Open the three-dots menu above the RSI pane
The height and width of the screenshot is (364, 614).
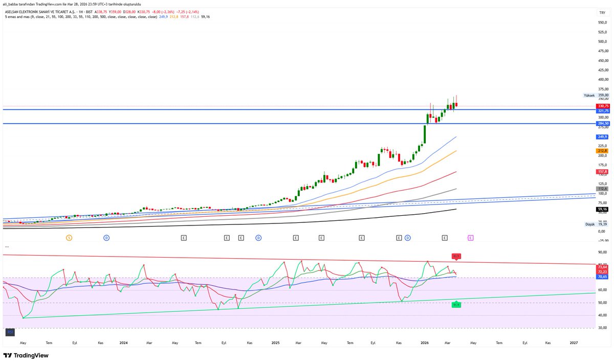click(x=6, y=246)
